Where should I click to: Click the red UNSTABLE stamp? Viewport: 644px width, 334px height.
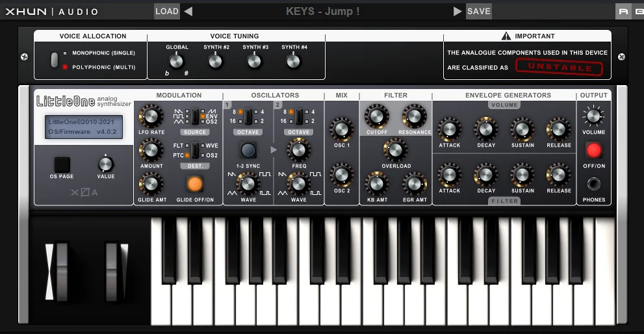(560, 67)
